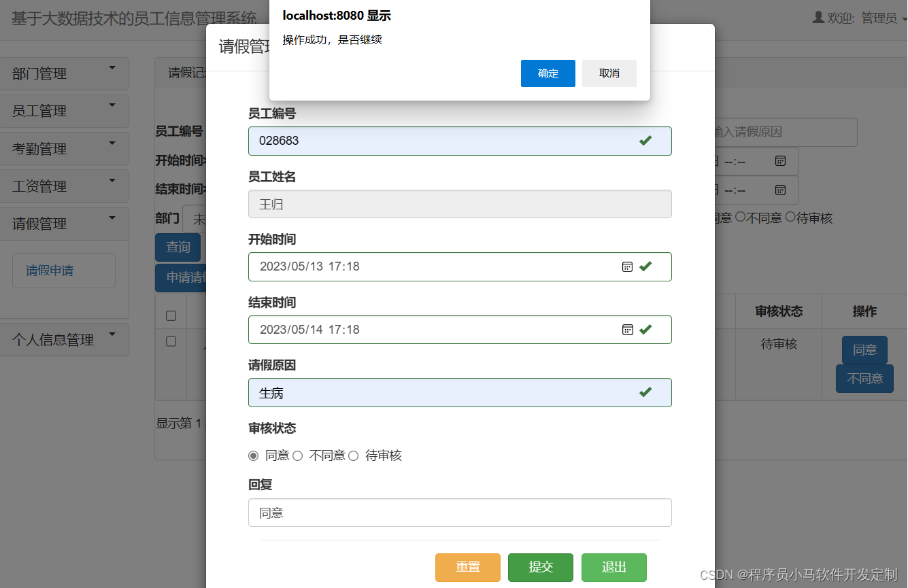Image resolution: width=908 pixels, height=588 pixels.
Task: Click the green checkmark beside 员工编号 field
Action: 645,141
